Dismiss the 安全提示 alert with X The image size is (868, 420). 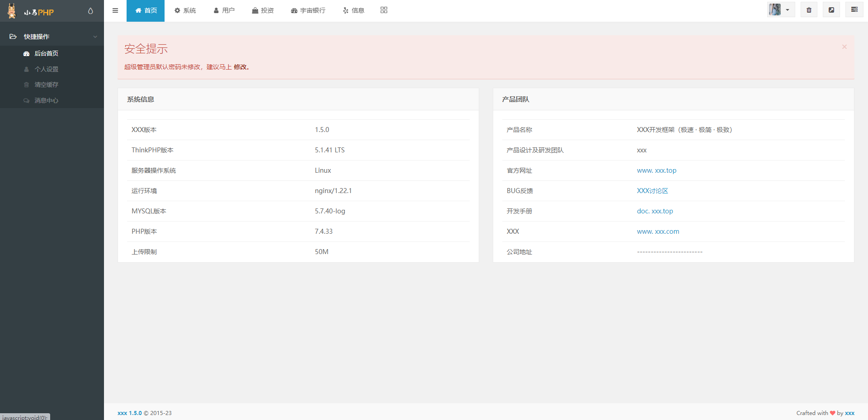[844, 47]
